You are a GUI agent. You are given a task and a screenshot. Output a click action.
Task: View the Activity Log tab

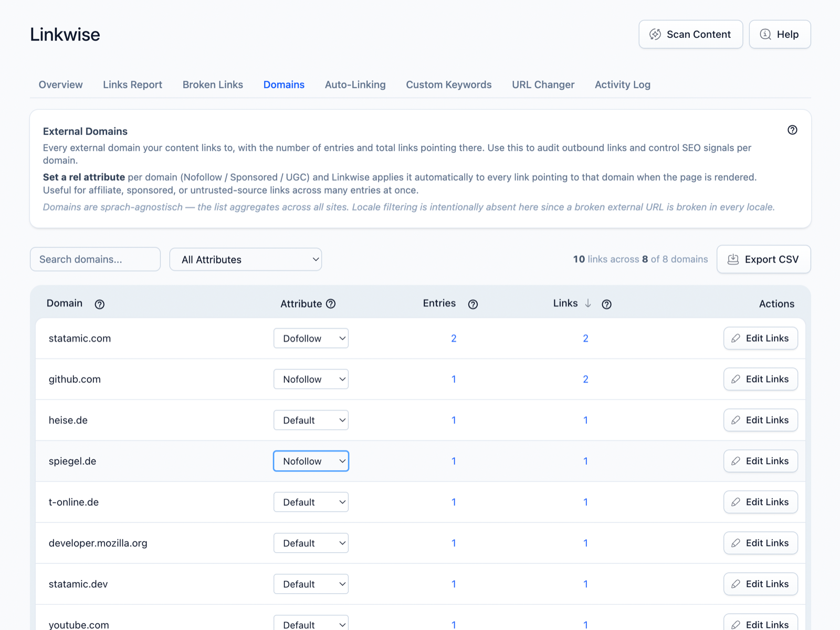pyautogui.click(x=622, y=85)
